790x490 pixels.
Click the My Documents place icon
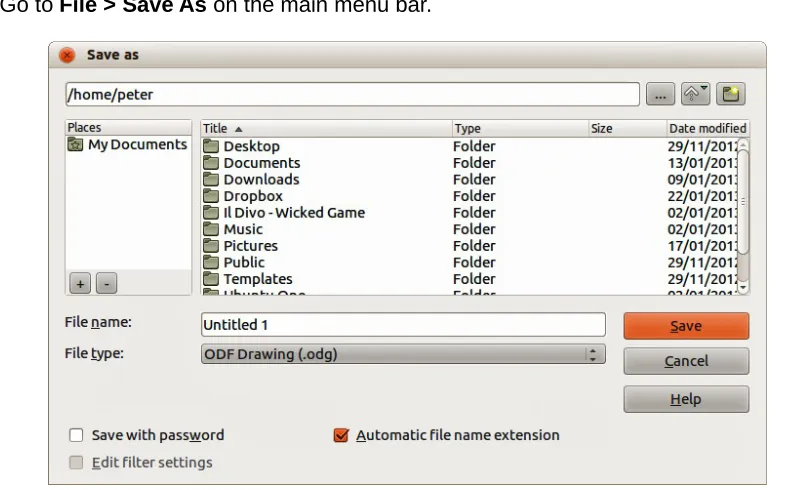click(x=76, y=145)
